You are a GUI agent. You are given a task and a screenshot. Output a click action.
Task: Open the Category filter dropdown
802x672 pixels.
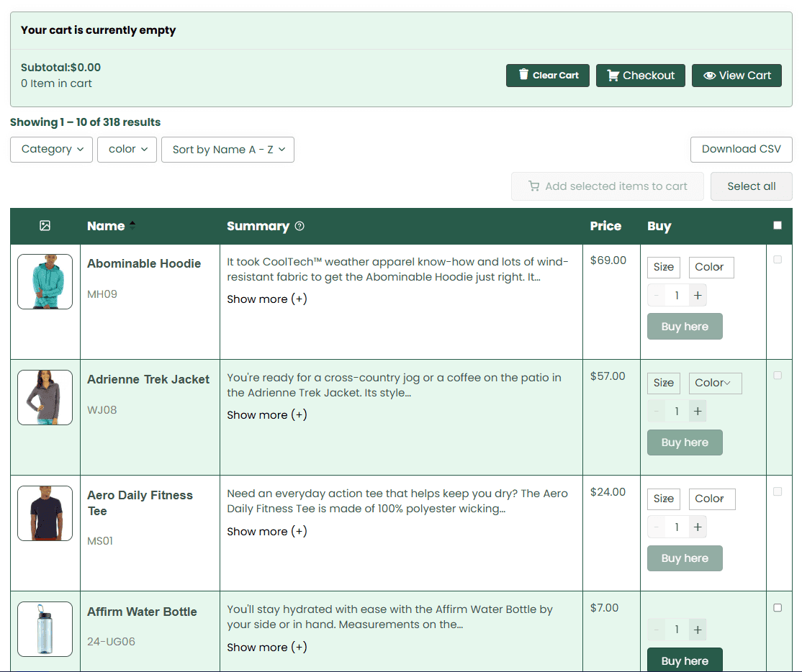[52, 150]
